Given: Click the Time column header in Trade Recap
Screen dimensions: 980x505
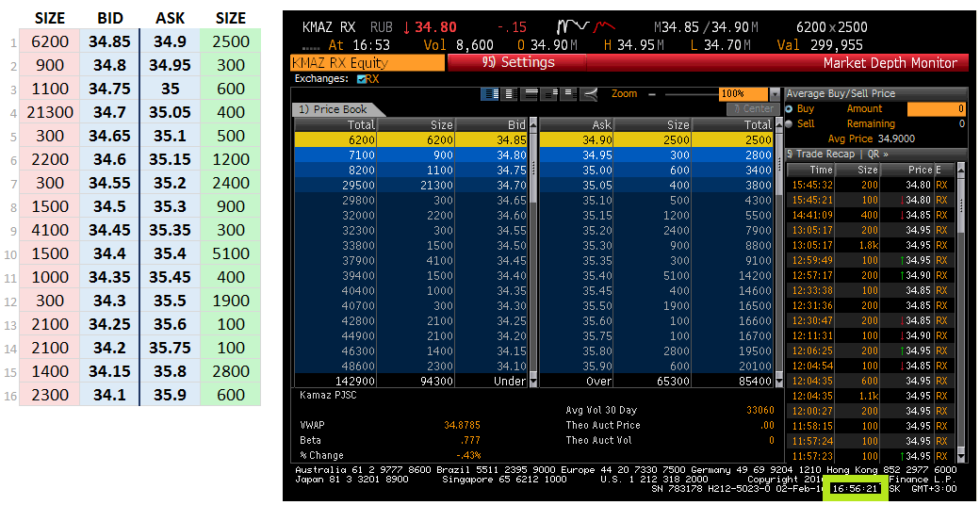Looking at the screenshot, I should (810, 170).
